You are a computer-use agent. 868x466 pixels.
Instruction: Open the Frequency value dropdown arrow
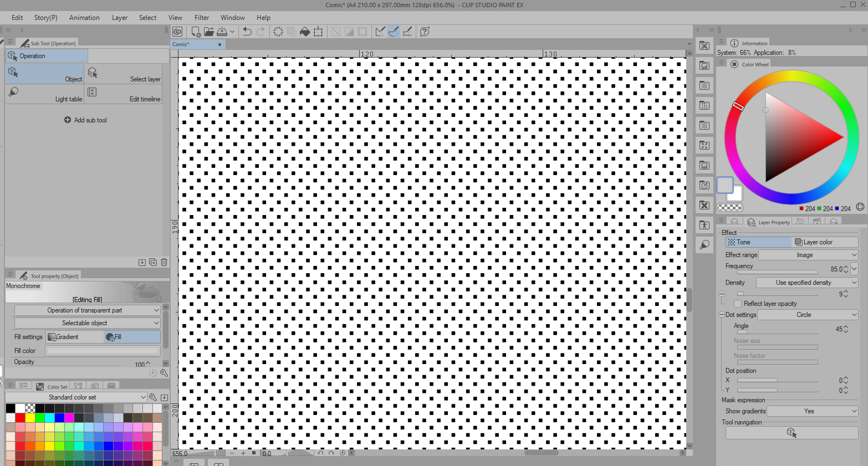pos(854,269)
